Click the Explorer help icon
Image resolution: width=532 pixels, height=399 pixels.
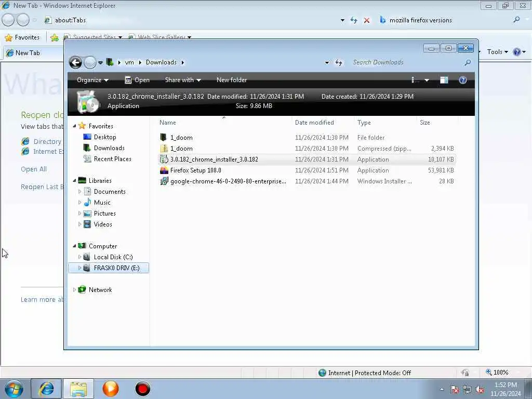[x=463, y=80]
